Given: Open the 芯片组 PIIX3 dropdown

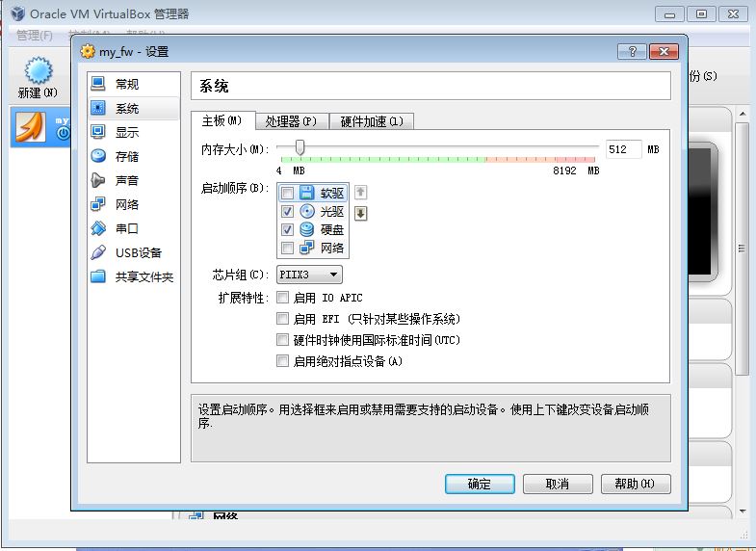Looking at the screenshot, I should coord(309,275).
